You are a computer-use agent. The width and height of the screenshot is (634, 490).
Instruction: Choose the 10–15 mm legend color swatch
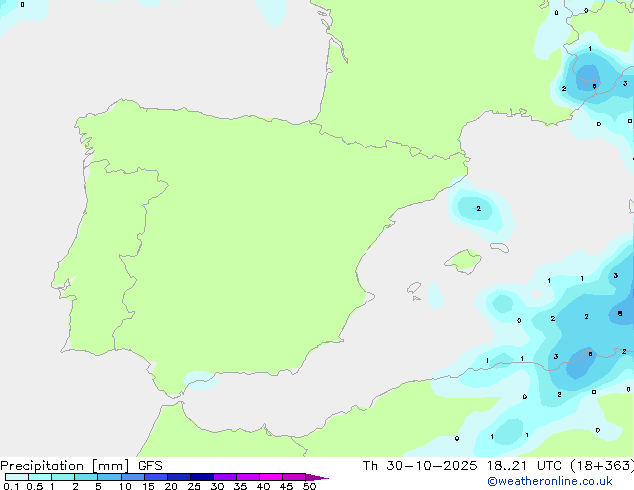(x=132, y=477)
